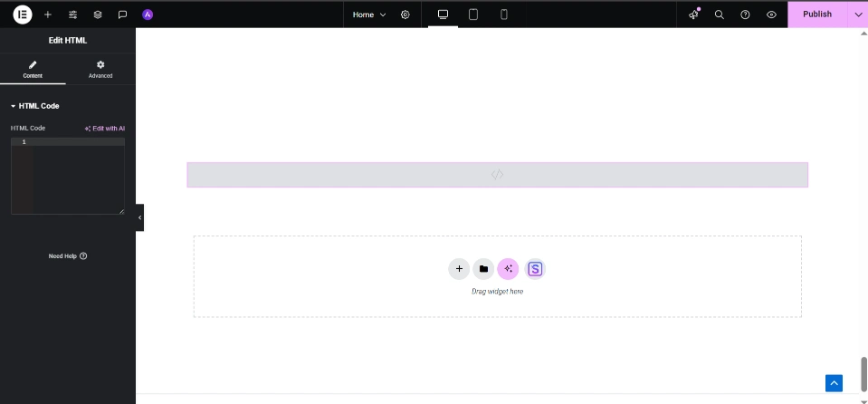Open the Help question mark icon
The image size is (868, 404).
[x=745, y=14]
